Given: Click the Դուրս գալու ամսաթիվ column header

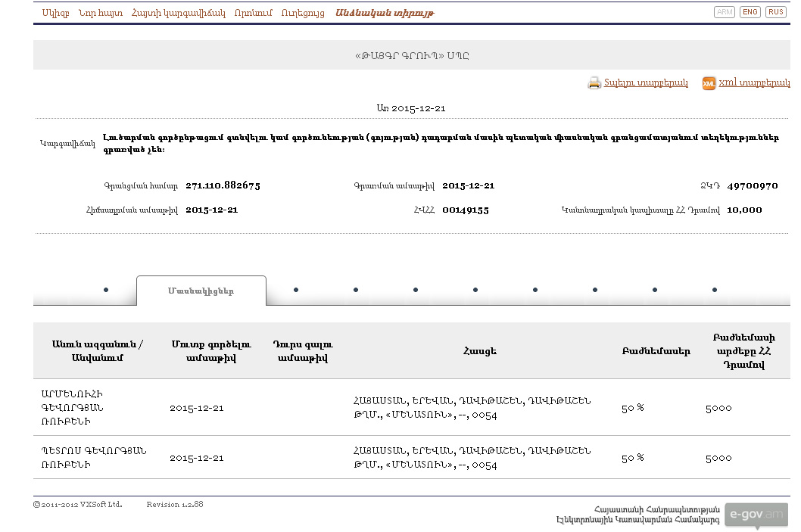Looking at the screenshot, I should point(303,351).
